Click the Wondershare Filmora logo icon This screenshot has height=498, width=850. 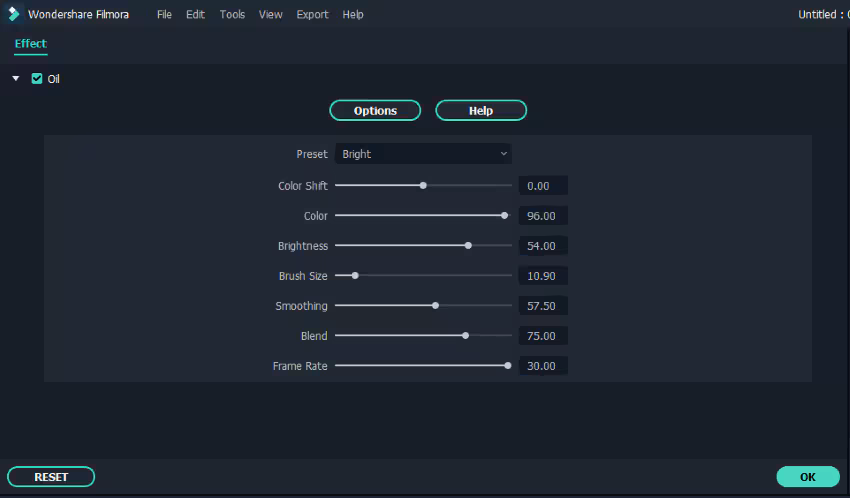click(14, 15)
